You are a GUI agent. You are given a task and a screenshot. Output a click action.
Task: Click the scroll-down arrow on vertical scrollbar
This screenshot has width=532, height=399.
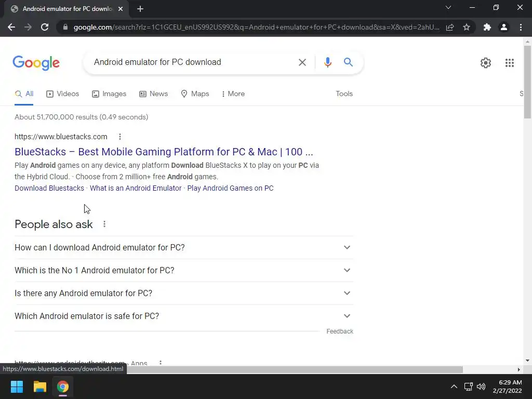coord(527,361)
